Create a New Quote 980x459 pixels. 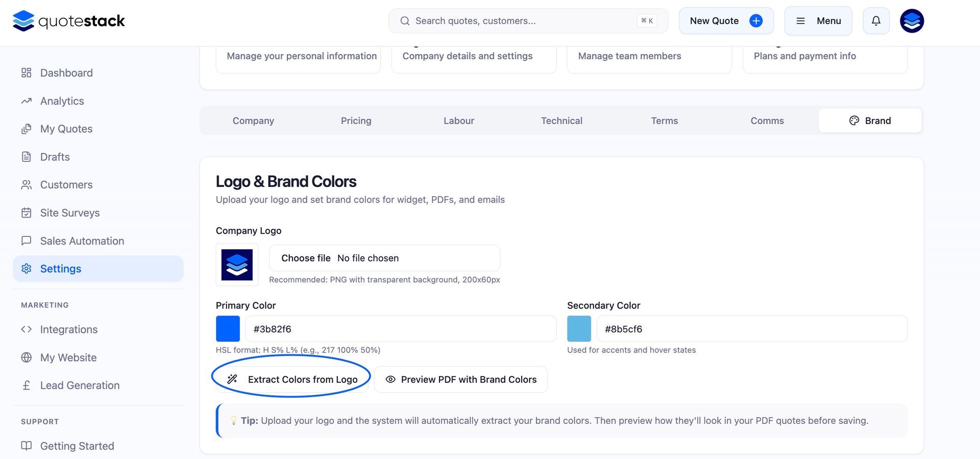point(726,21)
